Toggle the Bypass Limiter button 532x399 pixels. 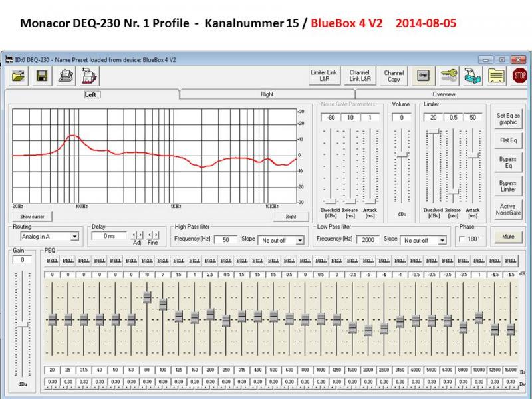pos(508,186)
